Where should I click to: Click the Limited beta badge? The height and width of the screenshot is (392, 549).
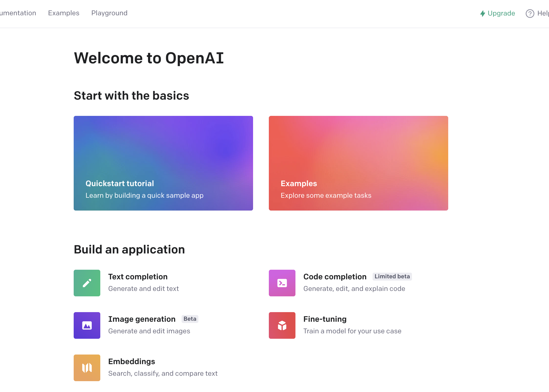(x=392, y=276)
